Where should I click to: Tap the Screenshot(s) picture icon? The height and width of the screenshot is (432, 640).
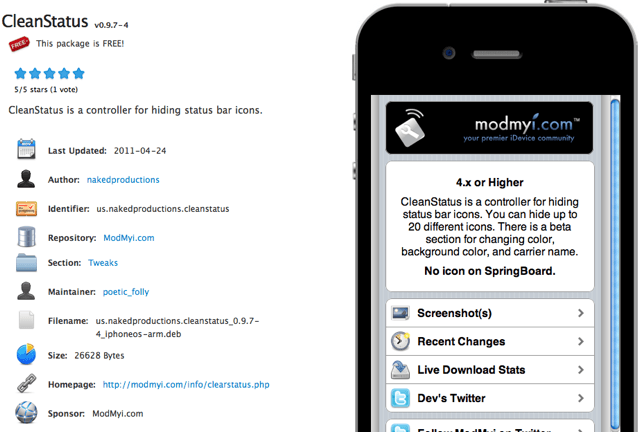tap(400, 313)
